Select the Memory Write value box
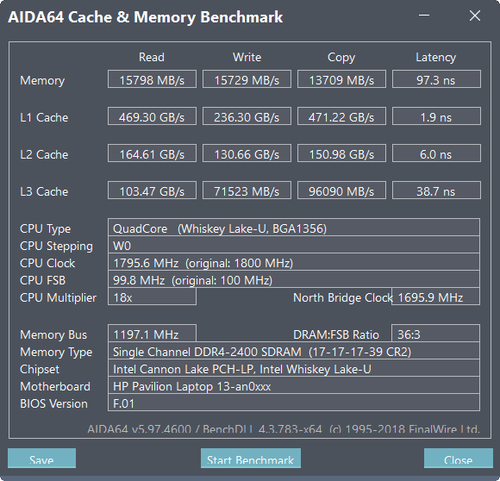Viewport: 500px width, 481px height. [247, 79]
